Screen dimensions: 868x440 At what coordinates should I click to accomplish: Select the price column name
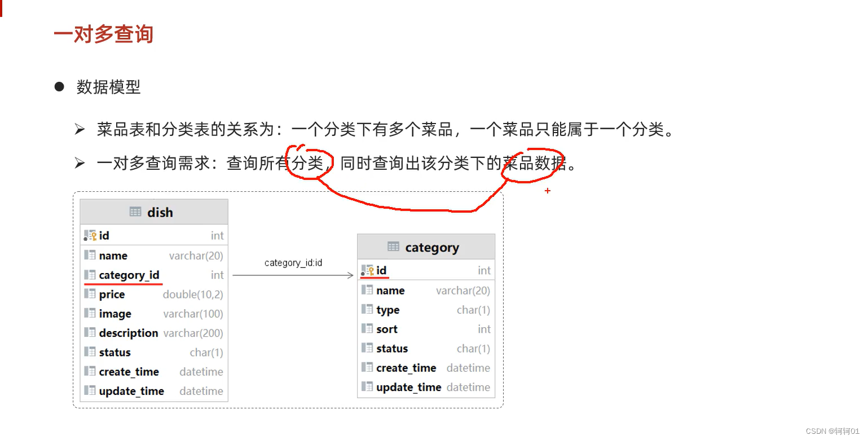[x=112, y=294]
